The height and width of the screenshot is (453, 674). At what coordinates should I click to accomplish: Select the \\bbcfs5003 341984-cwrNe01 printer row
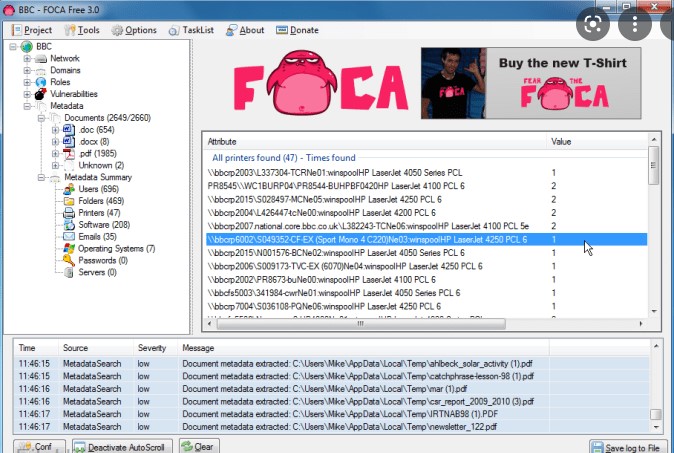tap(426, 293)
